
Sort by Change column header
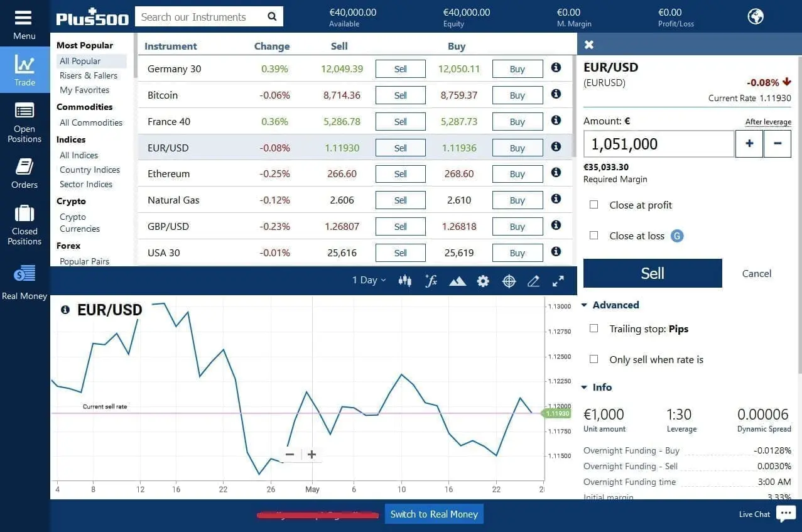point(272,46)
